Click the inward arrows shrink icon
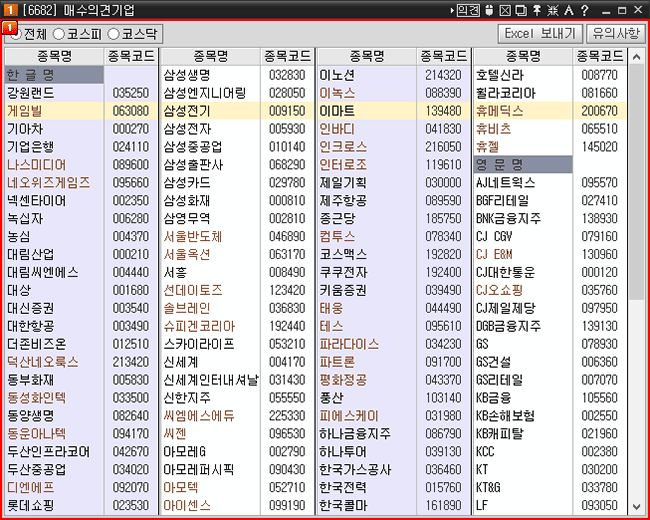The image size is (650, 520). [553, 10]
